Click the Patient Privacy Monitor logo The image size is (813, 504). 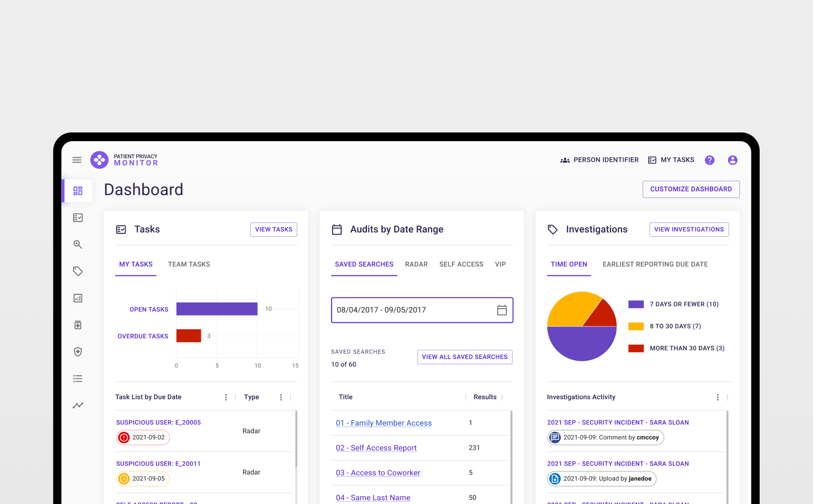[x=124, y=160]
